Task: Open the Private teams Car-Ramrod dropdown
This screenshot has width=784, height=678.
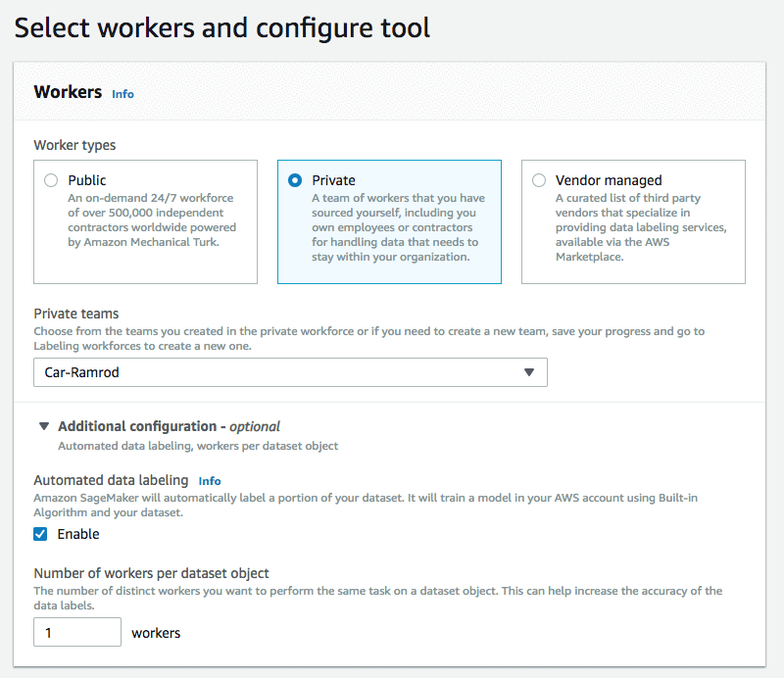Action: [x=290, y=372]
